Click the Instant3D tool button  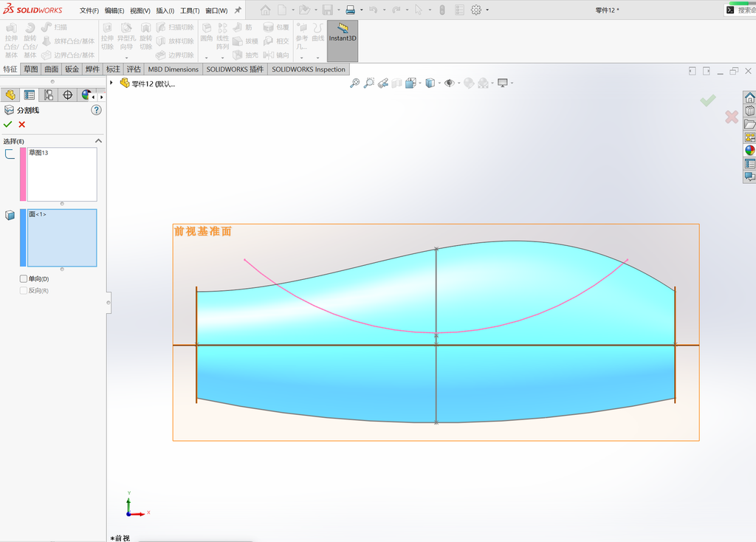pos(343,41)
